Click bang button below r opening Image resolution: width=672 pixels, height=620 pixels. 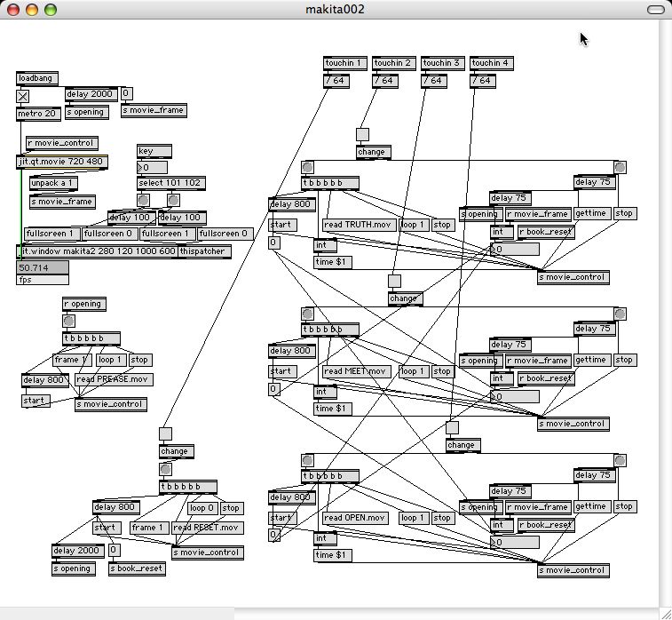[x=68, y=321]
